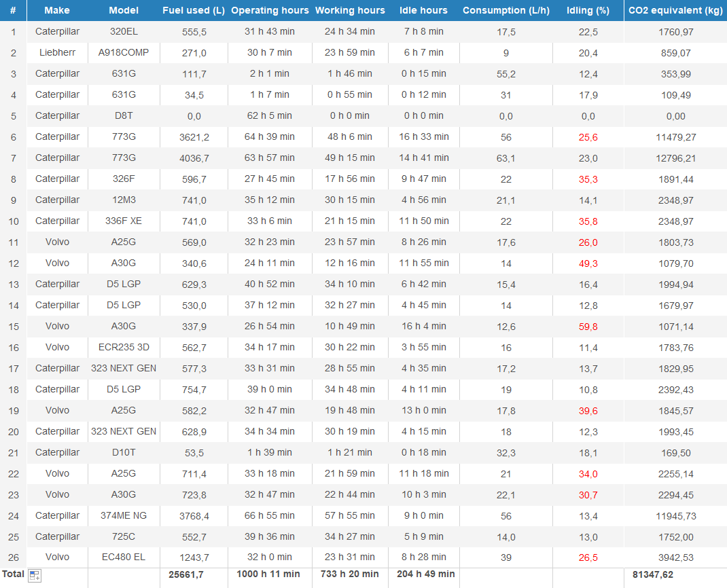
Task: Select Liebherr make cell
Action: pyautogui.click(x=57, y=52)
